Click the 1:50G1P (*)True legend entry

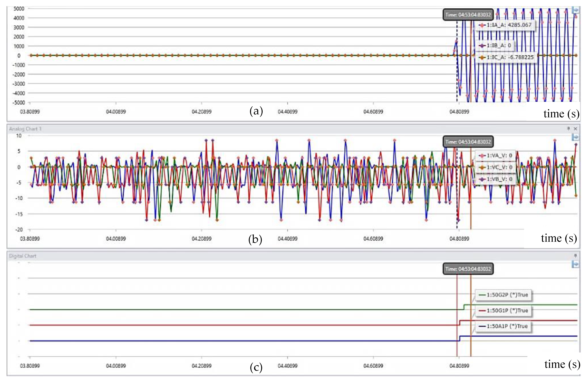point(504,310)
